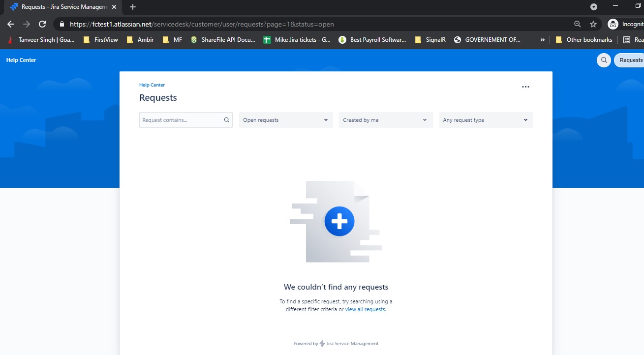Click the Incognito profile icon
644x355 pixels.
click(x=613, y=24)
